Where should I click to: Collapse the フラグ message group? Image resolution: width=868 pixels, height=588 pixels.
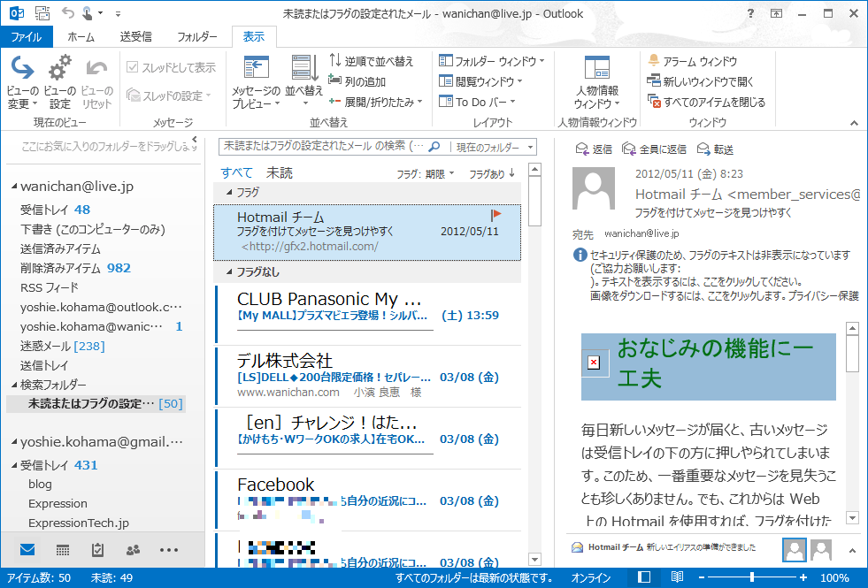[230, 192]
